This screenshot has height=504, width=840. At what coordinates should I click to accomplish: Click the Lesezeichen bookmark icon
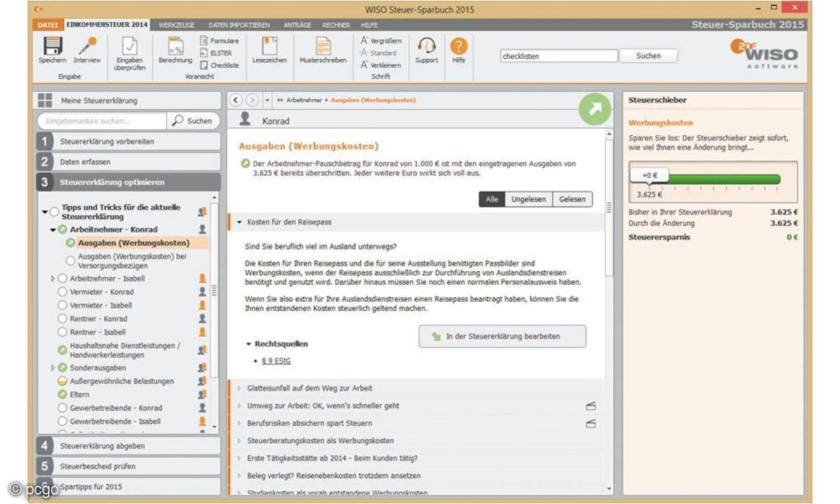coord(269,46)
